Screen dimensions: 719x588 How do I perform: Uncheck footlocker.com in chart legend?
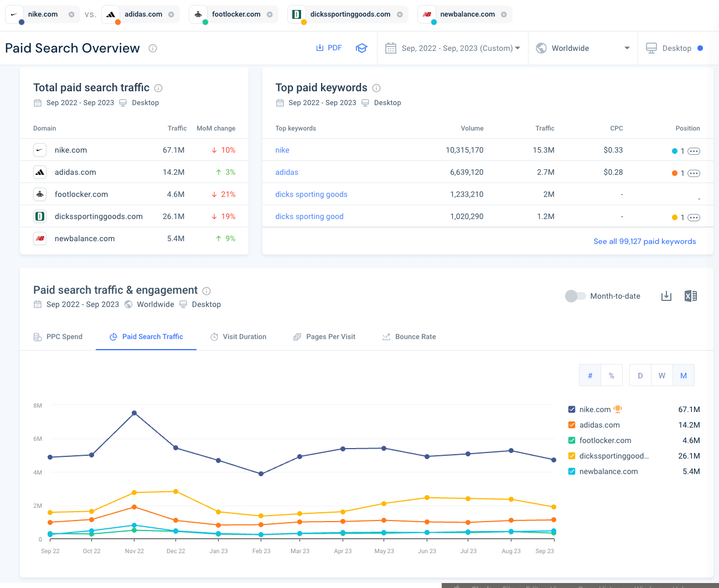[572, 440]
